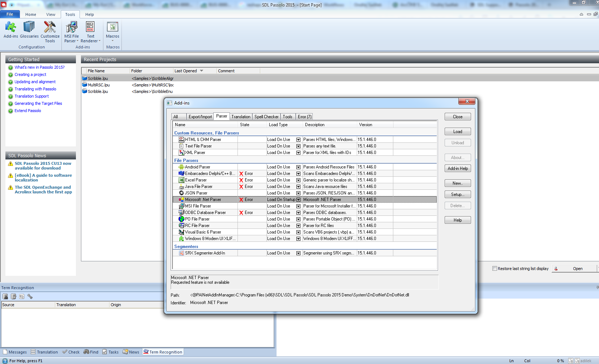Open Load Type dropdown for SRX Segmenter
Image resolution: width=599 pixels, height=364 pixels.
click(x=299, y=253)
